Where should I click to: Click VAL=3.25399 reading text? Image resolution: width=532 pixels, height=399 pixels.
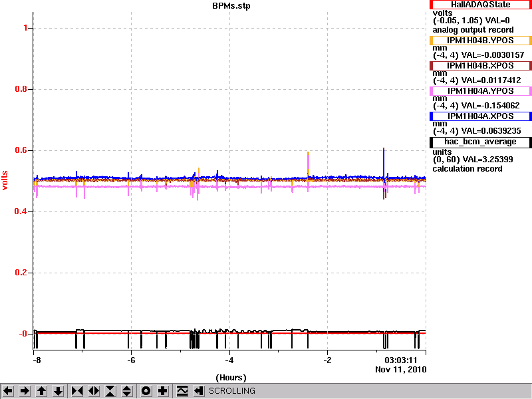point(487,160)
